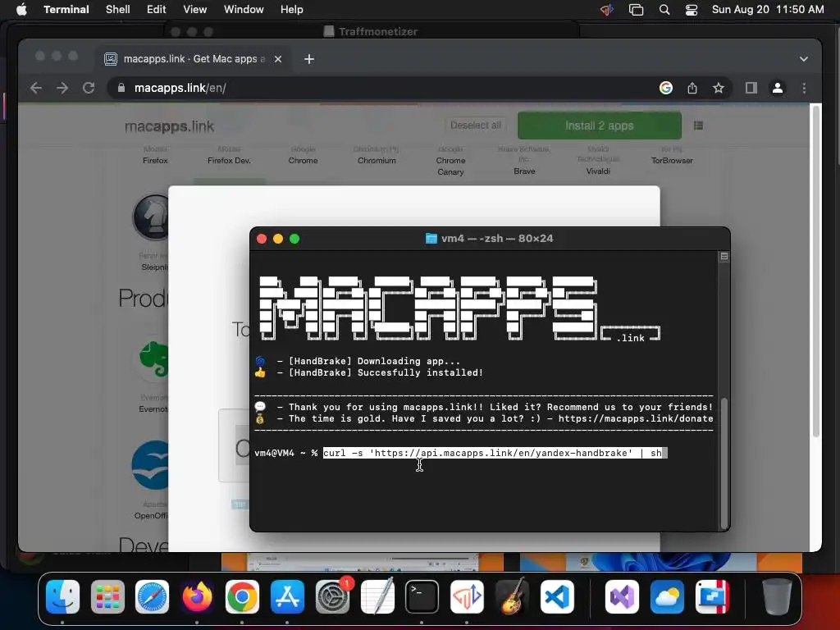The height and width of the screenshot is (630, 840).
Task: Open Google Chrome in the Dock
Action: tap(242, 596)
